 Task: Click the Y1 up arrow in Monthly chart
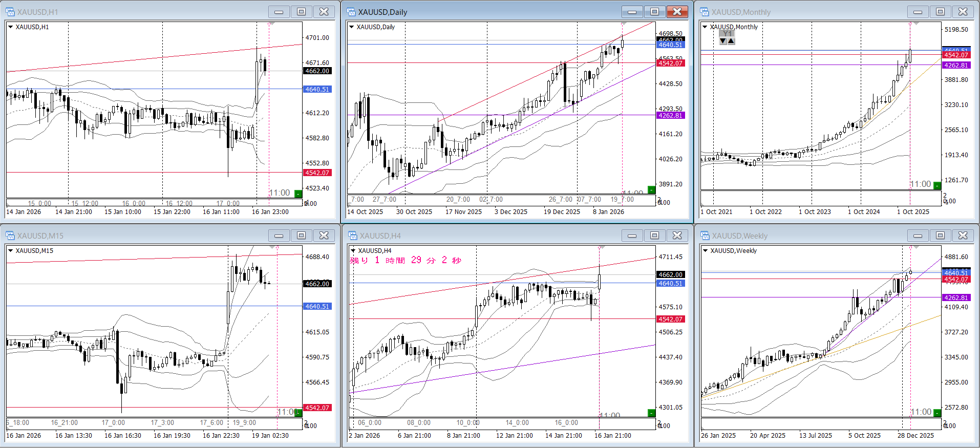[731, 41]
